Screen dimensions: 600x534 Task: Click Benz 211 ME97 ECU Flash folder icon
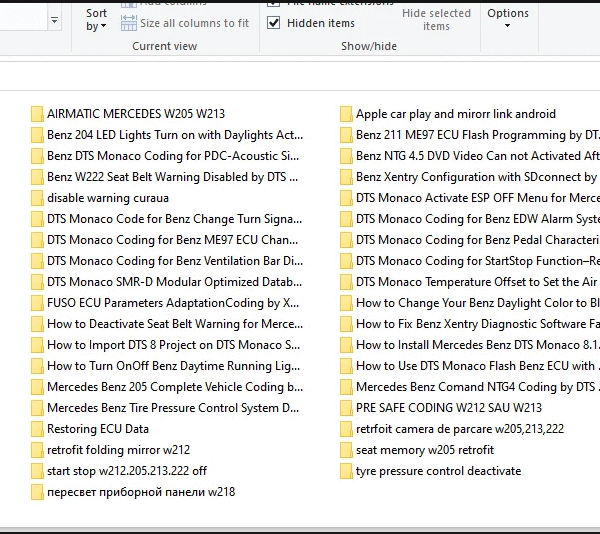tap(346, 135)
